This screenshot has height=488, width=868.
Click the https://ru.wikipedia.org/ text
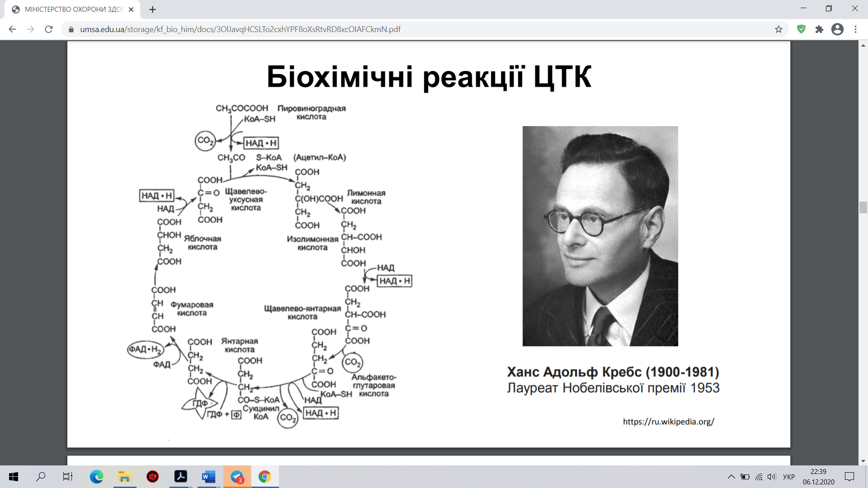click(x=669, y=422)
